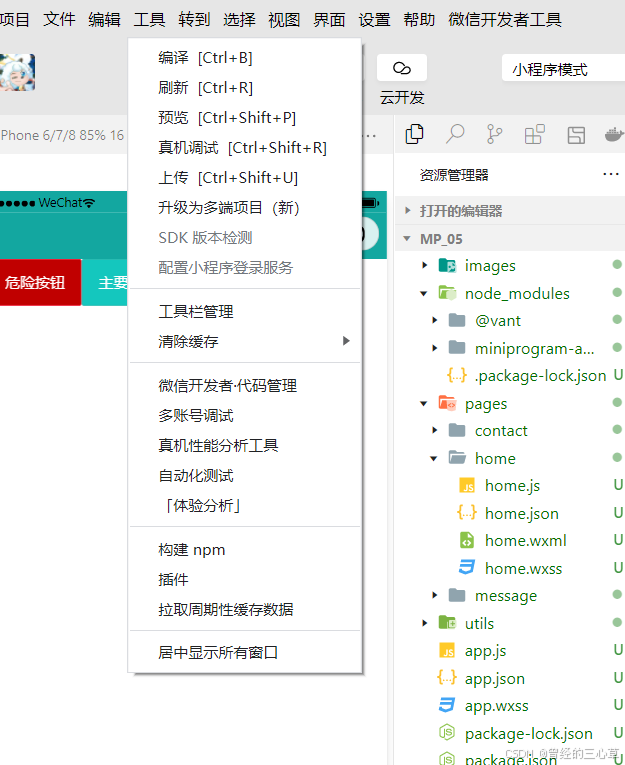Expand the contact folder arrow
The width and height of the screenshot is (625, 765).
point(435,430)
